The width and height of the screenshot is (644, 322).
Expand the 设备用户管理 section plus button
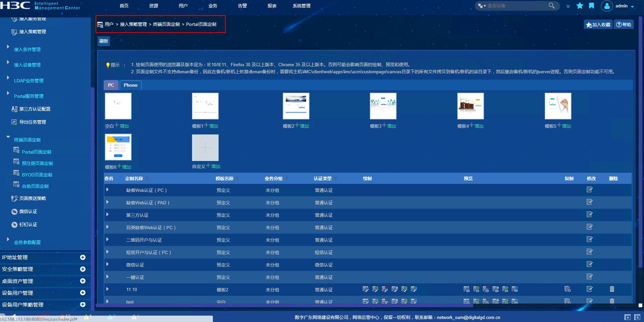click(x=83, y=293)
